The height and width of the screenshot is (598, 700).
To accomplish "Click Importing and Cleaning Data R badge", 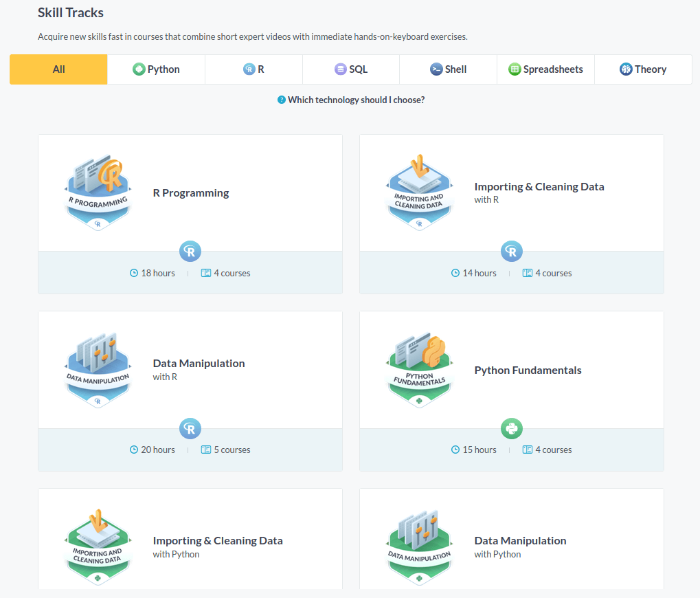I will click(x=420, y=192).
